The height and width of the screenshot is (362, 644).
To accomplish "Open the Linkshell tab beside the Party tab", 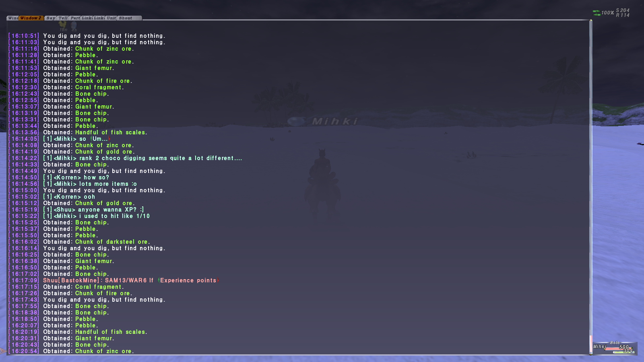I will [x=87, y=18].
